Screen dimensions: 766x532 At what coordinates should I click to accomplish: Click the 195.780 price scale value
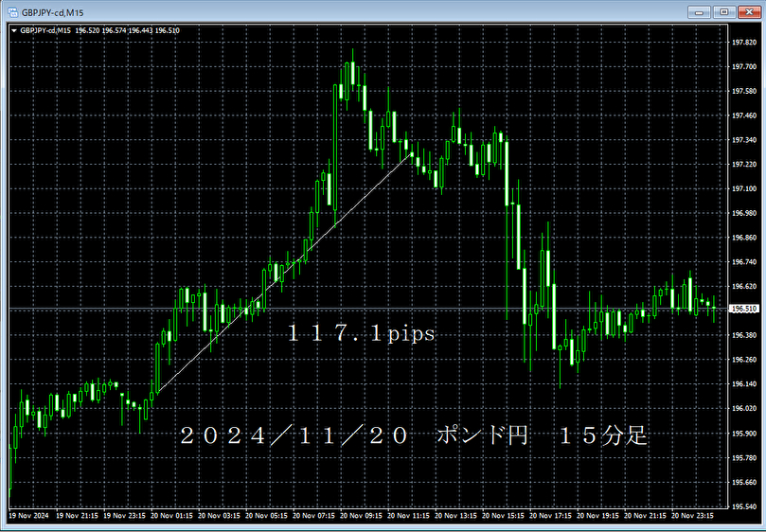click(x=744, y=458)
